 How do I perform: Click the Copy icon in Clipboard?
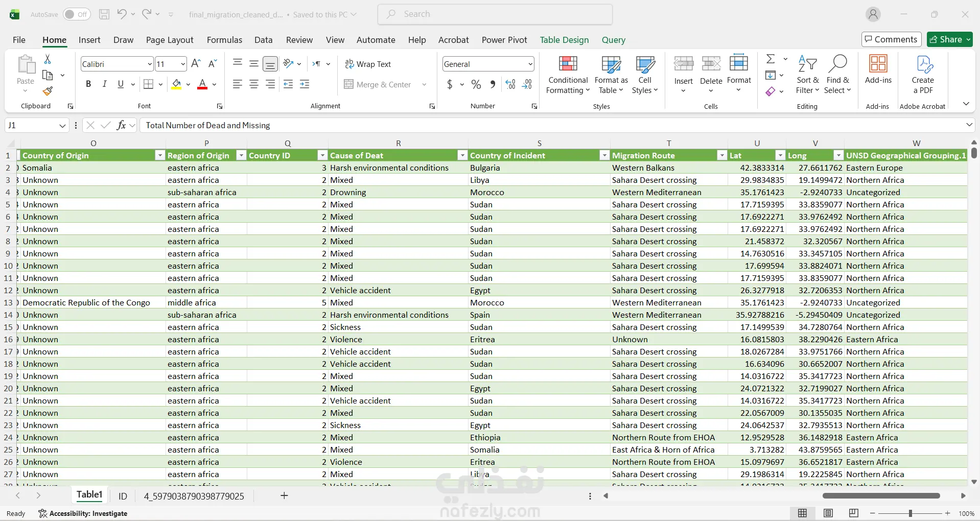48,76
